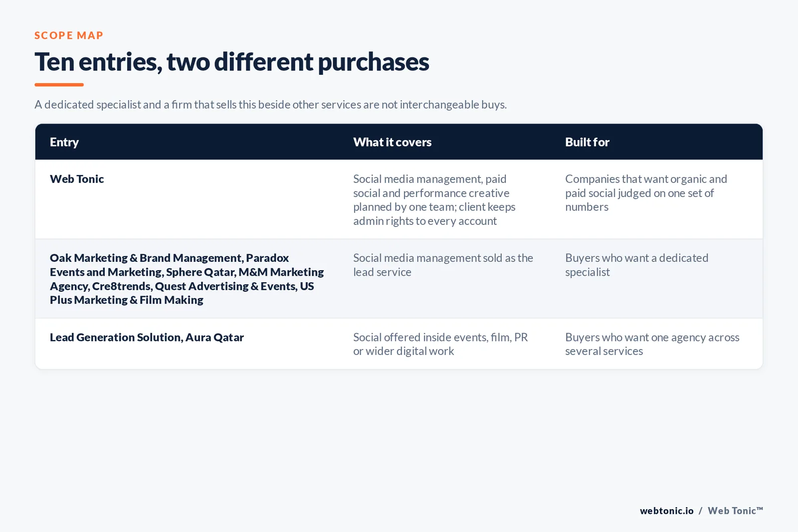Click the dark navy table header bar
798x532 pixels.
click(399, 142)
